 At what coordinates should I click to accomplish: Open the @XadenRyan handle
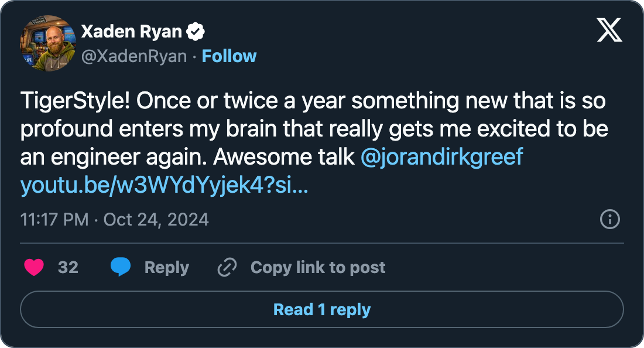tap(133, 56)
